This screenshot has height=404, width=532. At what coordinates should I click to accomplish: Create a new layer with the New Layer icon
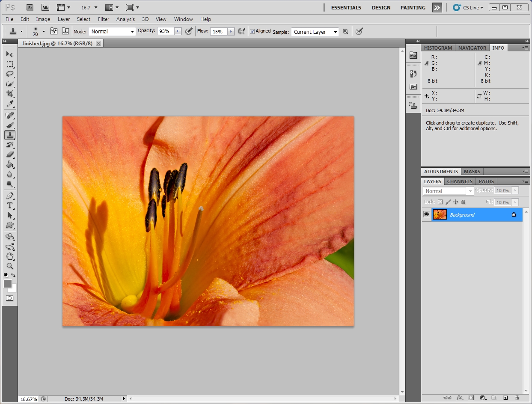tap(505, 398)
